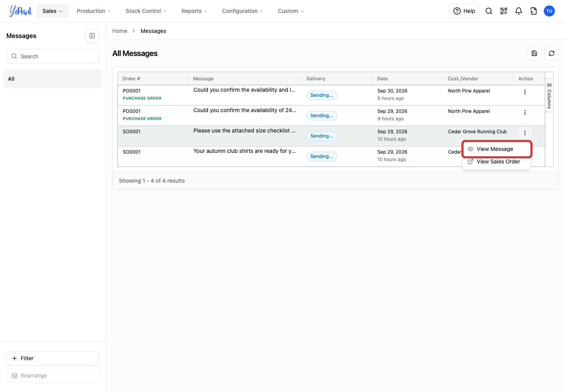
Task: Open the global search magnifier icon
Action: (x=489, y=11)
